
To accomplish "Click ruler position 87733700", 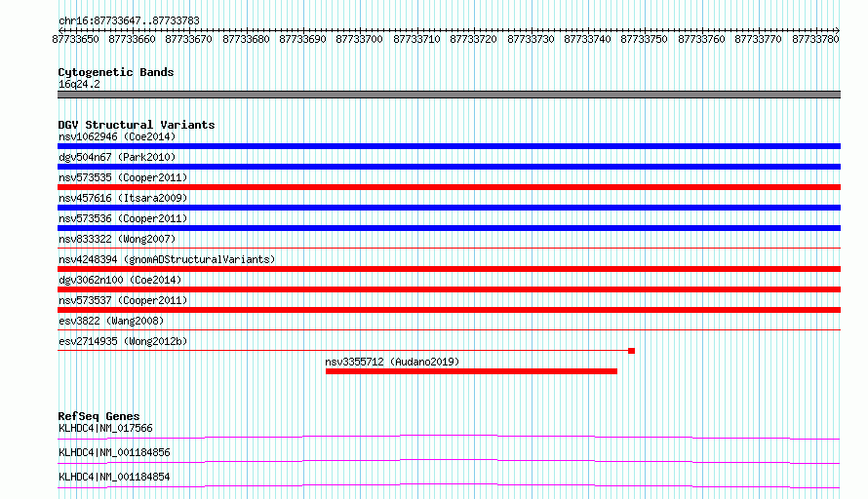I will click(x=359, y=39).
